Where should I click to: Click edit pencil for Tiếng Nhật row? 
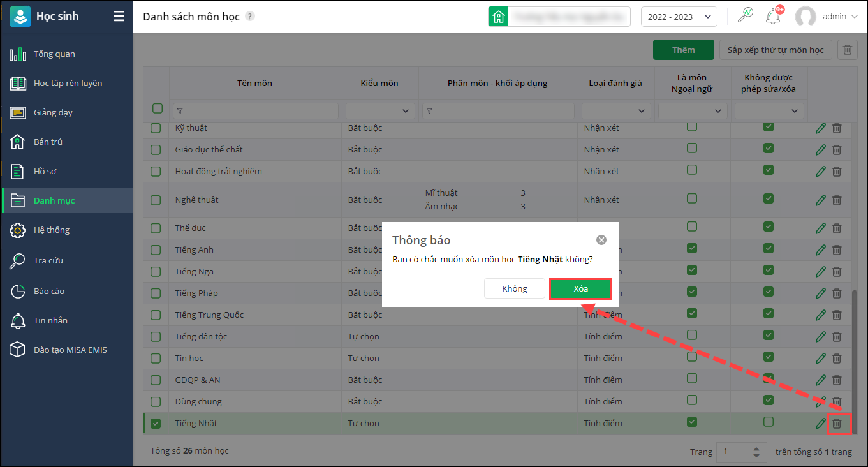coord(820,423)
